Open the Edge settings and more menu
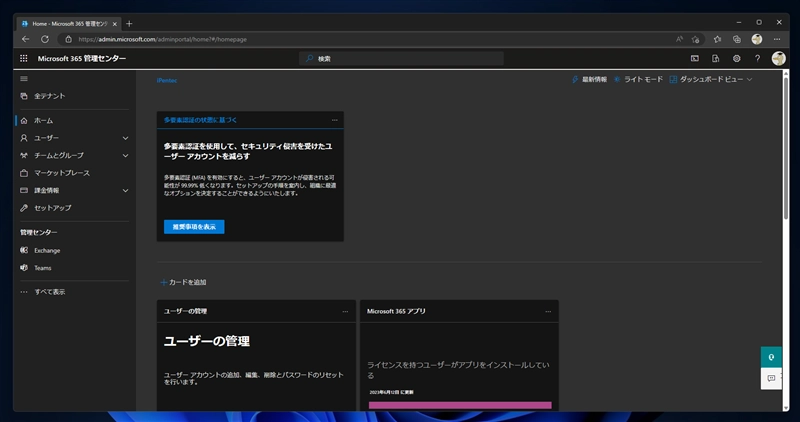The width and height of the screenshot is (800, 422). (777, 39)
